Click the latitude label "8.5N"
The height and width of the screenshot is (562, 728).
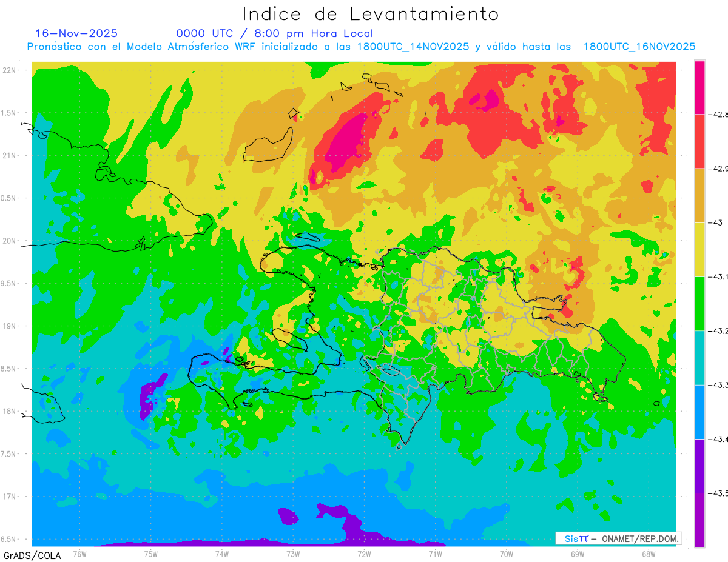point(9,369)
